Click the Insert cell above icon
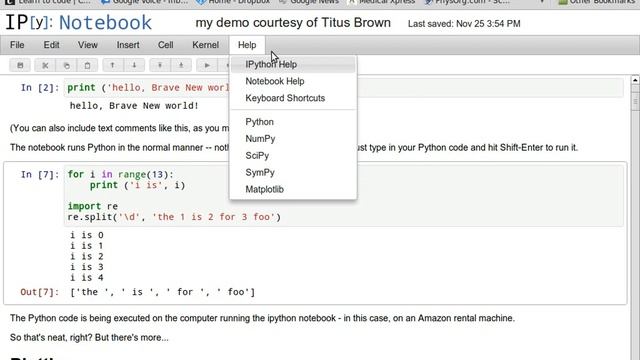Screen dimensions: 640x360 point(160,65)
